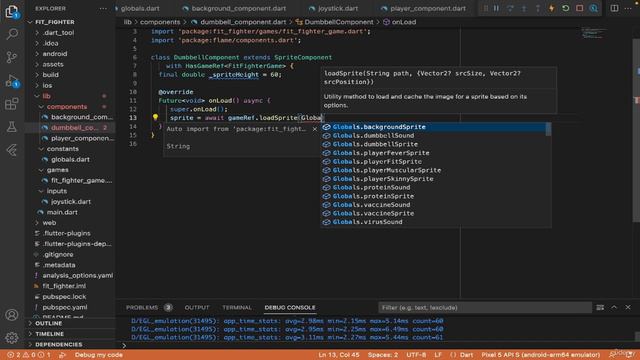Choose Globals.dumbbellSprite suggestion
Screen dimensions: 640x360
[x=434, y=144]
